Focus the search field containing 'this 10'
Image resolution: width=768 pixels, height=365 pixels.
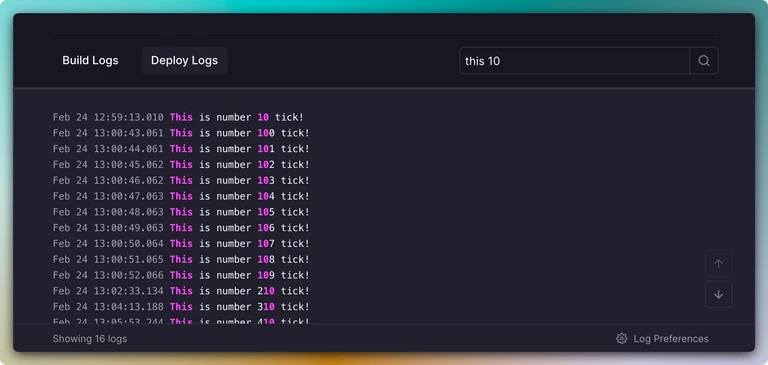click(574, 61)
